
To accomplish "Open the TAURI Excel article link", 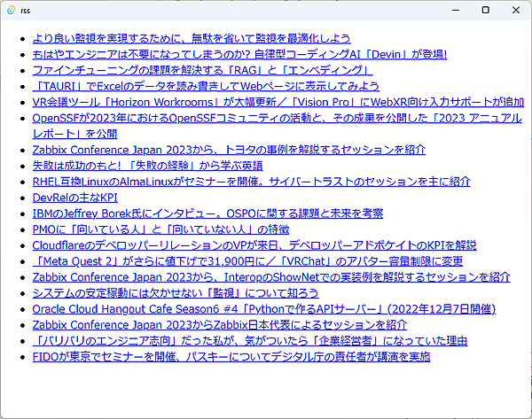I will coord(206,86).
